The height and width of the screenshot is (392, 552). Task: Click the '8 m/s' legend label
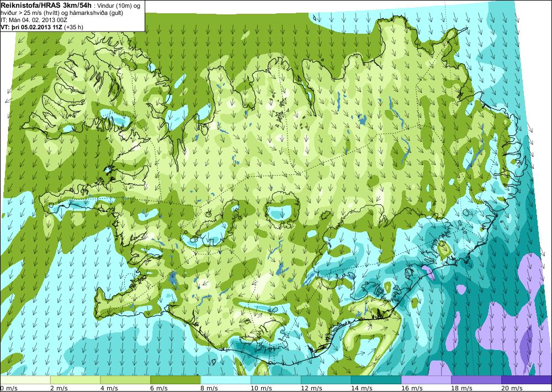[x=209, y=388]
